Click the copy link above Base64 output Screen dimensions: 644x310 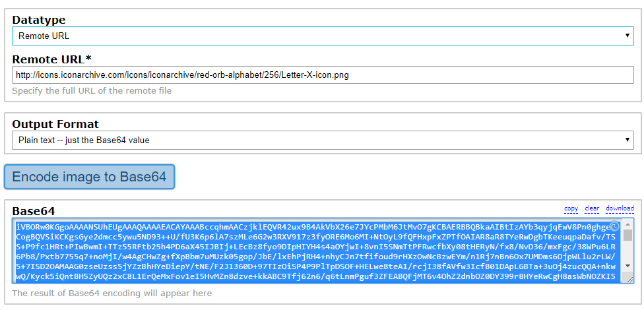click(x=571, y=208)
